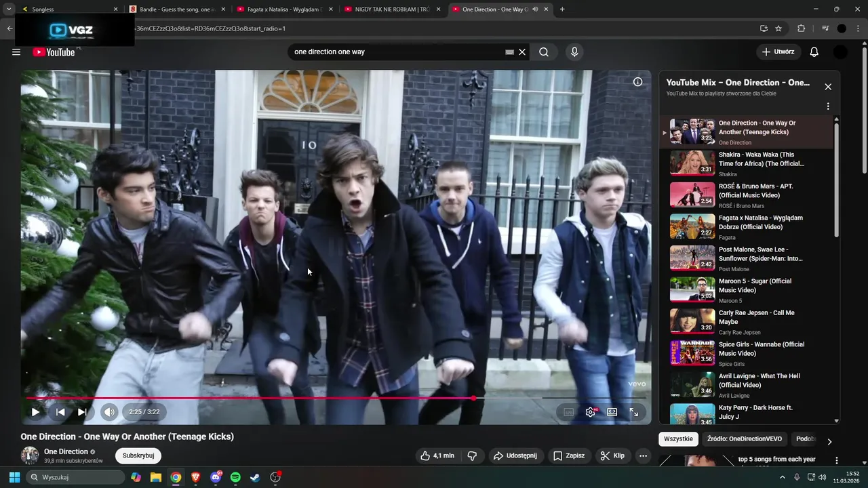Toggle subtitles on the player
The width and height of the screenshot is (868, 488).
pos(569,411)
